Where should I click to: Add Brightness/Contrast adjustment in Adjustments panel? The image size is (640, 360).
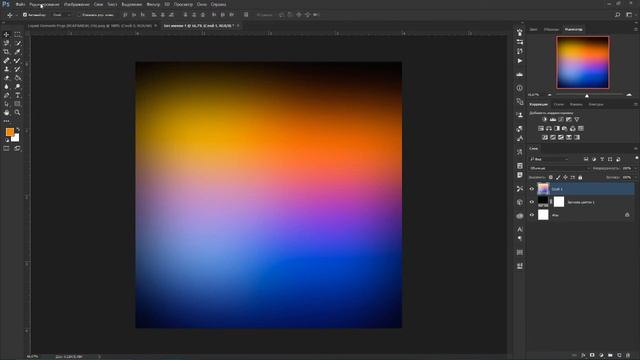tap(544, 120)
